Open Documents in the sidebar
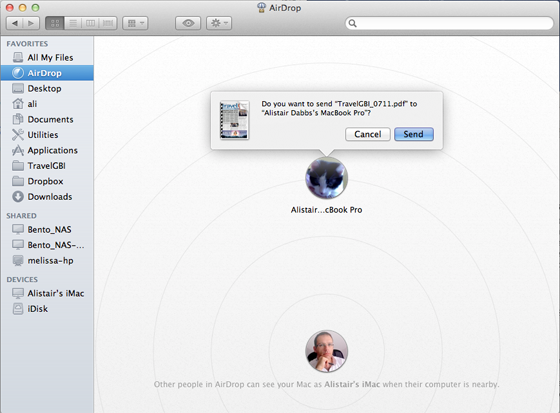Screen dimensions: 560x413 pyautogui.click(x=47, y=119)
